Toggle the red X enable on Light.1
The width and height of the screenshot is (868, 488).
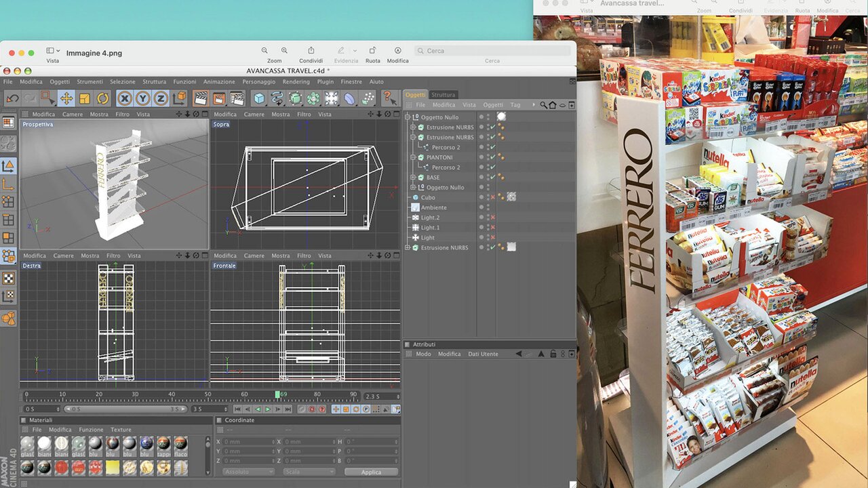[x=493, y=228]
